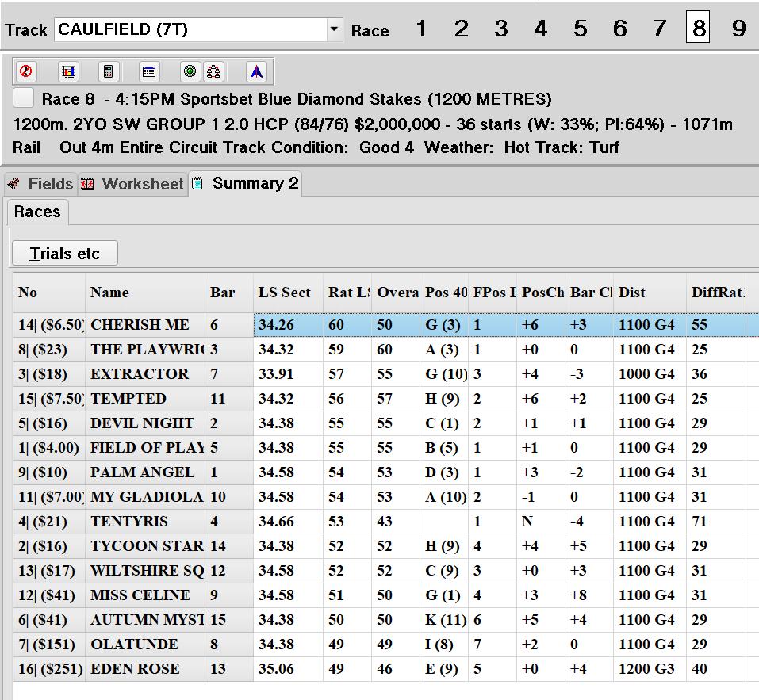This screenshot has height=700, width=759.
Task: Select the EXTRACTOR row name
Action: point(140,374)
